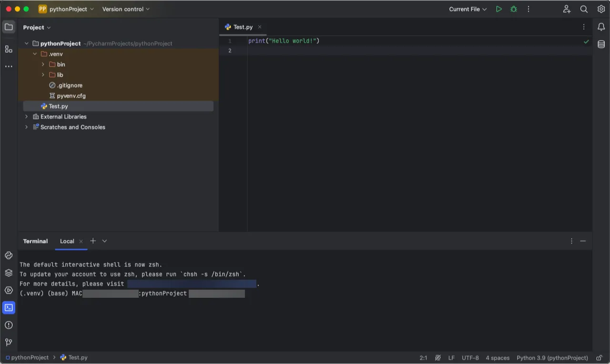Click the highlighted link in terminal output

pyautogui.click(x=192, y=284)
